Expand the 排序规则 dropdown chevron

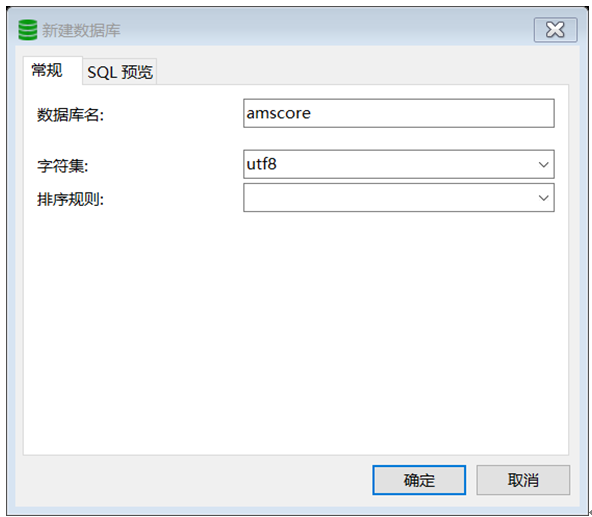(543, 198)
